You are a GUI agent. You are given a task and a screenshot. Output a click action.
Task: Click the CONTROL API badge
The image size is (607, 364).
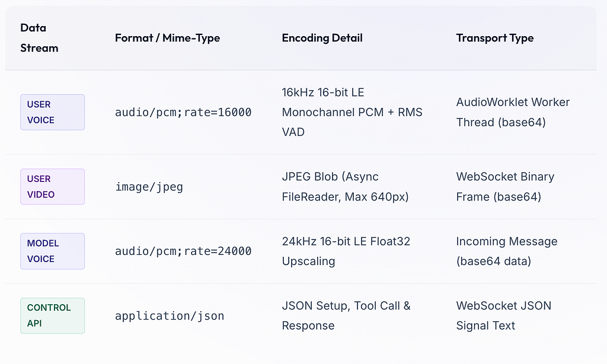tap(52, 315)
